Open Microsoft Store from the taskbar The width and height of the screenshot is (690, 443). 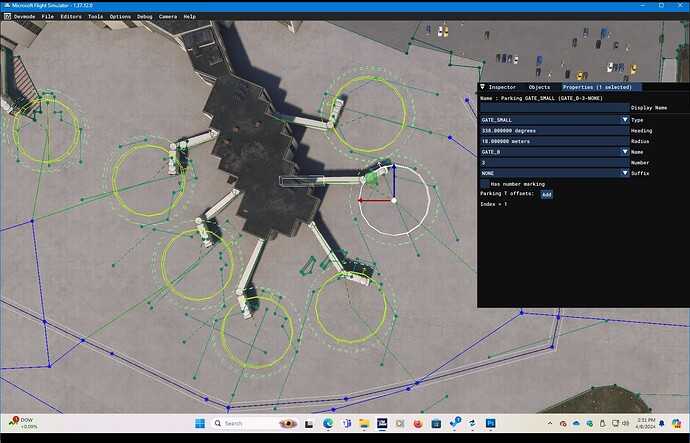click(x=436, y=423)
